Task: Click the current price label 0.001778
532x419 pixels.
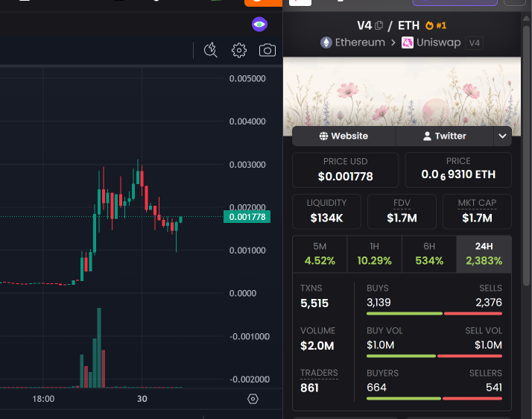Action: coord(247,217)
